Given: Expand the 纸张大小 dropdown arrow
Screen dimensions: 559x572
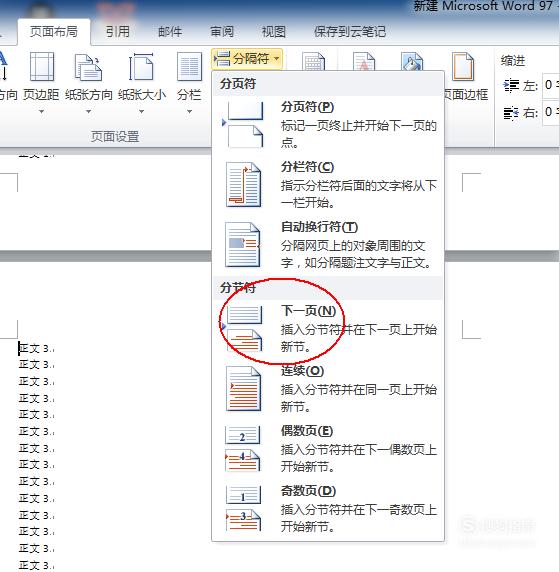Looking at the screenshot, I should click(x=142, y=111).
